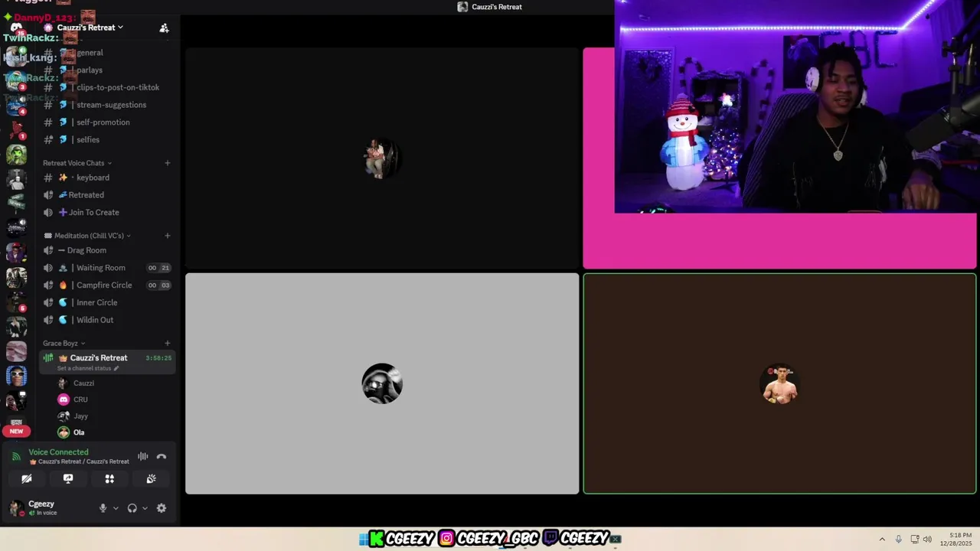The width and height of the screenshot is (980, 551).
Task: Focus the black tile with seated person avatar
Action: (x=382, y=158)
